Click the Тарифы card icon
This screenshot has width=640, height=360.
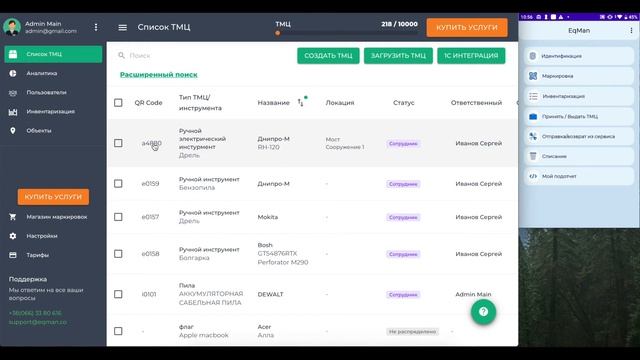pos(13,255)
